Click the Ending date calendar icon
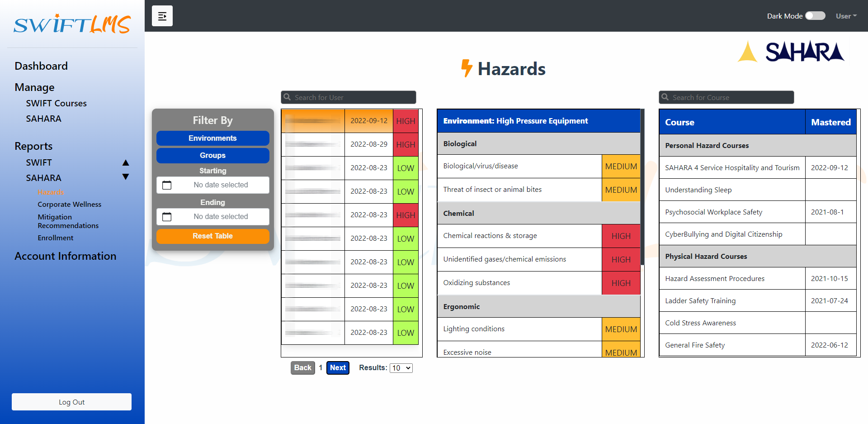 167,217
